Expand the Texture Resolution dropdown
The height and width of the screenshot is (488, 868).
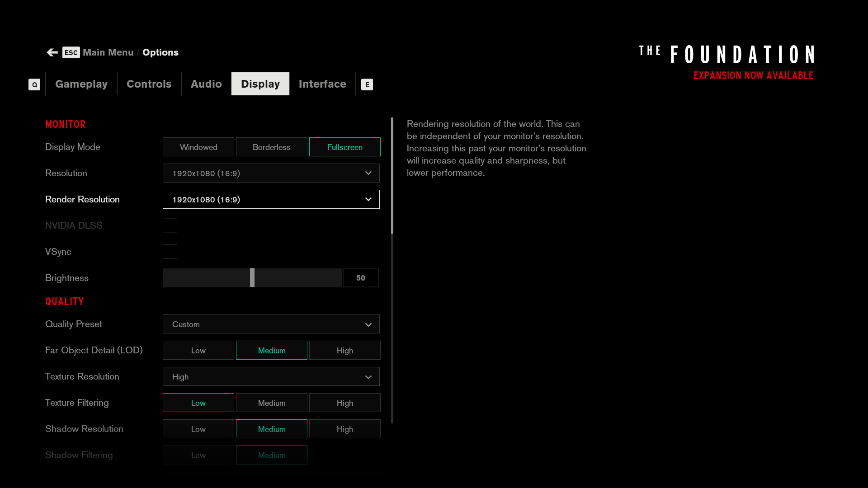271,377
